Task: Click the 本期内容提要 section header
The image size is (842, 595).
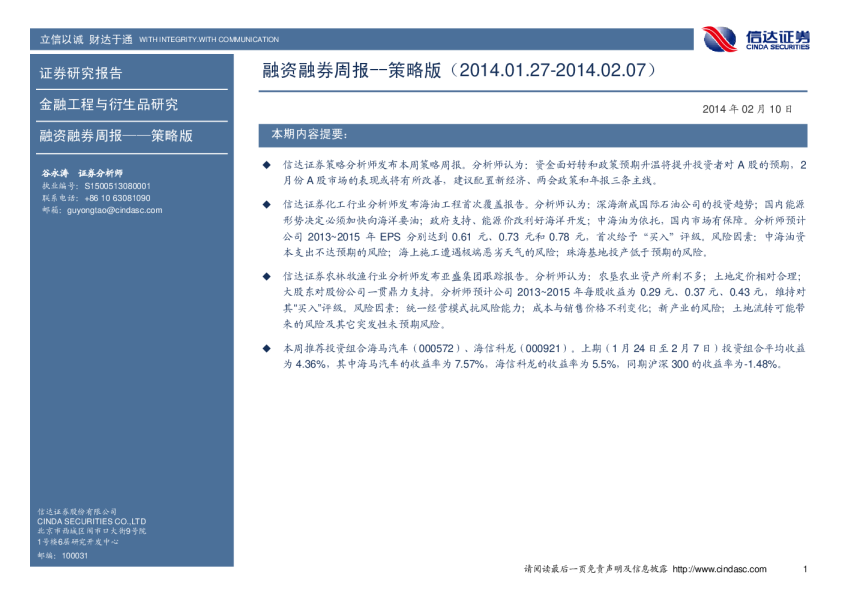Action: pos(309,133)
